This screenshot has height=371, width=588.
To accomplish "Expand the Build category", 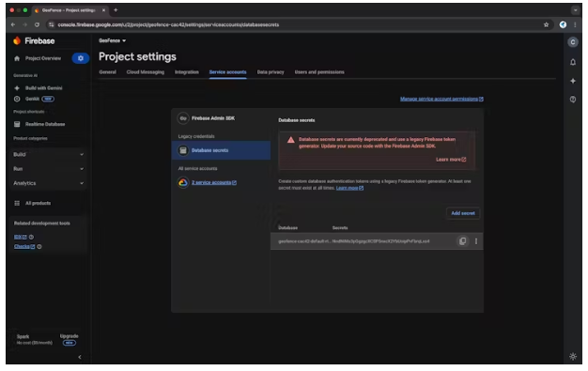I will pos(49,154).
